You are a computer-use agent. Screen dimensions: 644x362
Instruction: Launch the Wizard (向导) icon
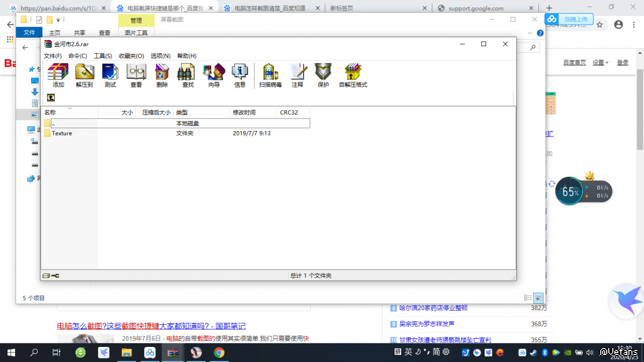[x=214, y=75]
